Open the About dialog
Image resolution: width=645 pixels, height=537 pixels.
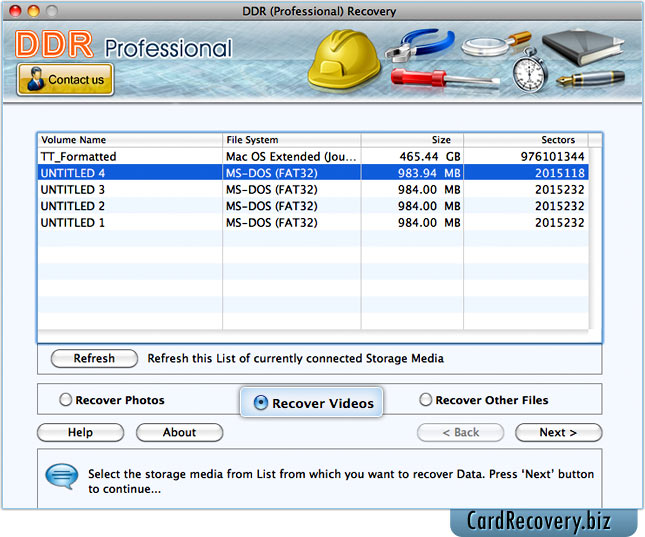pos(179,432)
